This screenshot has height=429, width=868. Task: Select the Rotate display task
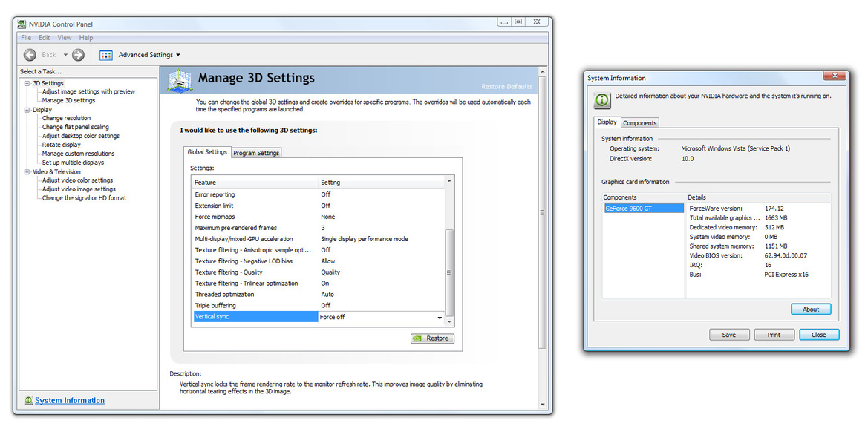(62, 145)
